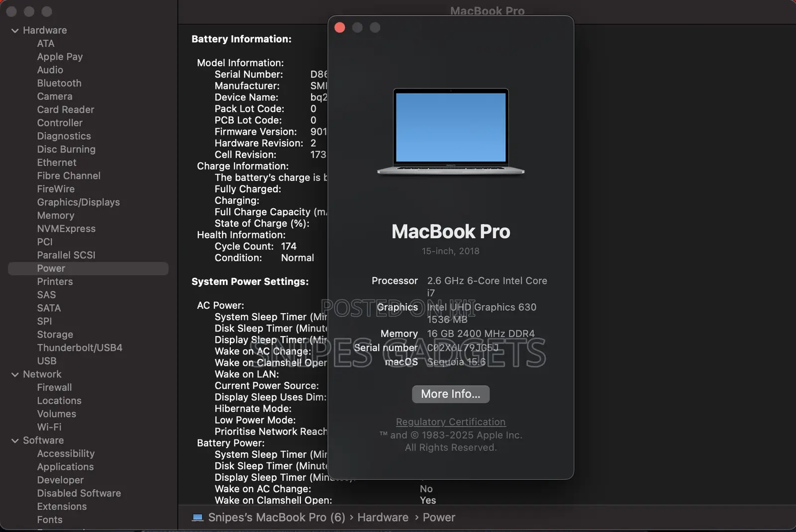Select USB in the Hardware list
Viewport: 796px width, 532px height.
(x=46, y=361)
